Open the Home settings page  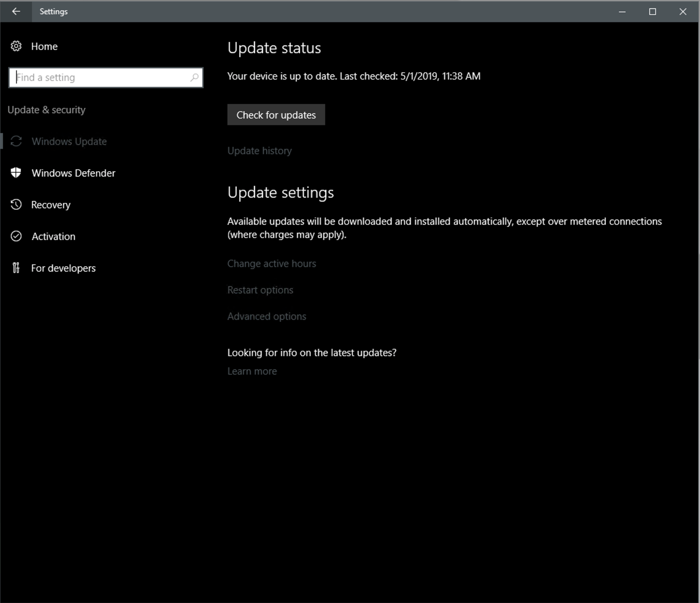tap(44, 46)
